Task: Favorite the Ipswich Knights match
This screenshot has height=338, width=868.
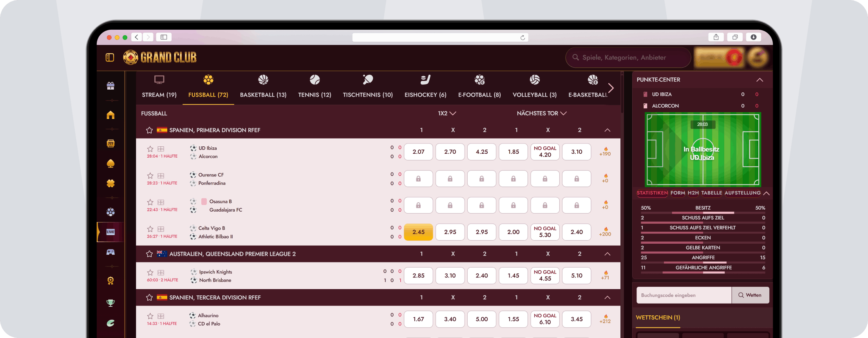Action: pyautogui.click(x=150, y=273)
